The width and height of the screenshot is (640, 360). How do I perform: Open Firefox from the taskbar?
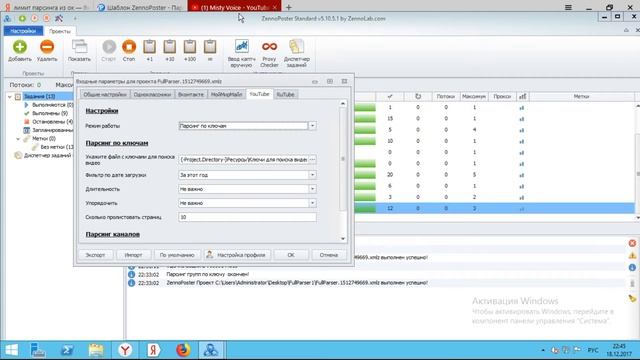(x=183, y=350)
